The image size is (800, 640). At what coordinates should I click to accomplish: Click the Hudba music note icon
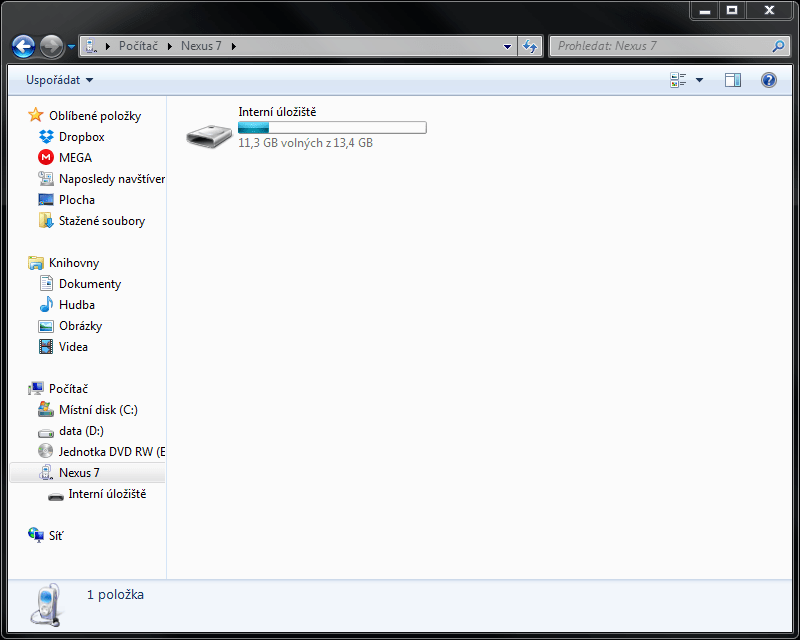click(46, 304)
